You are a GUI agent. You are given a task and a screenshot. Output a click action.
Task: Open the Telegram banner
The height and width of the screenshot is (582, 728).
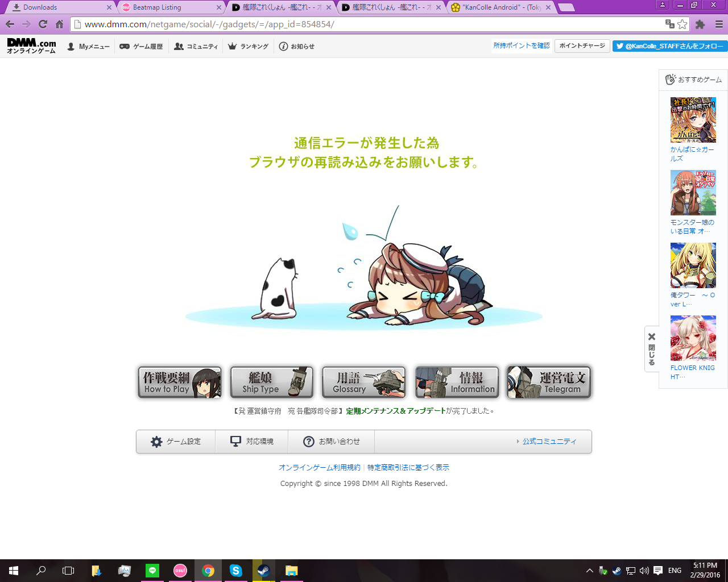coord(548,382)
